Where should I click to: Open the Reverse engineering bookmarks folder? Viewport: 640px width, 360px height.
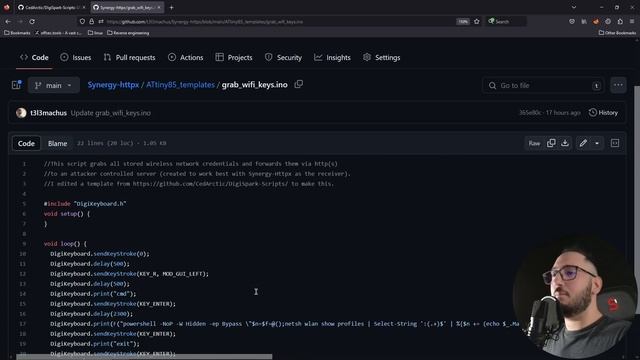tap(128, 33)
